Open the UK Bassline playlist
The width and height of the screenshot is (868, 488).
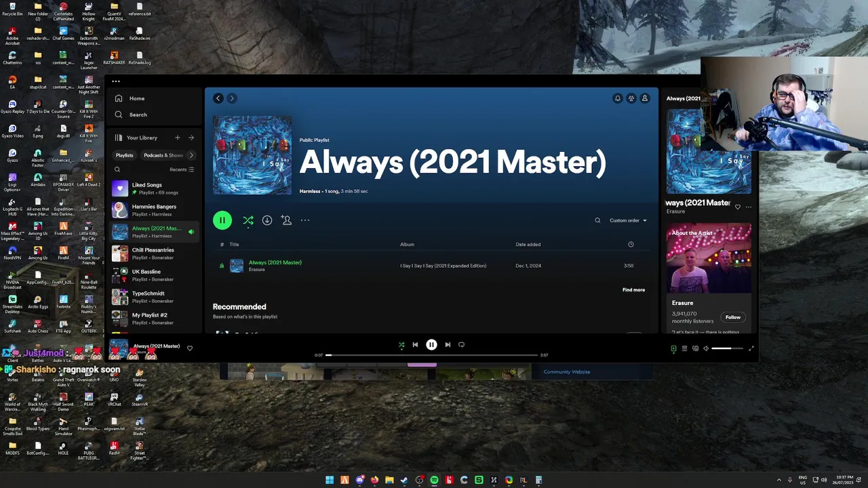point(154,274)
